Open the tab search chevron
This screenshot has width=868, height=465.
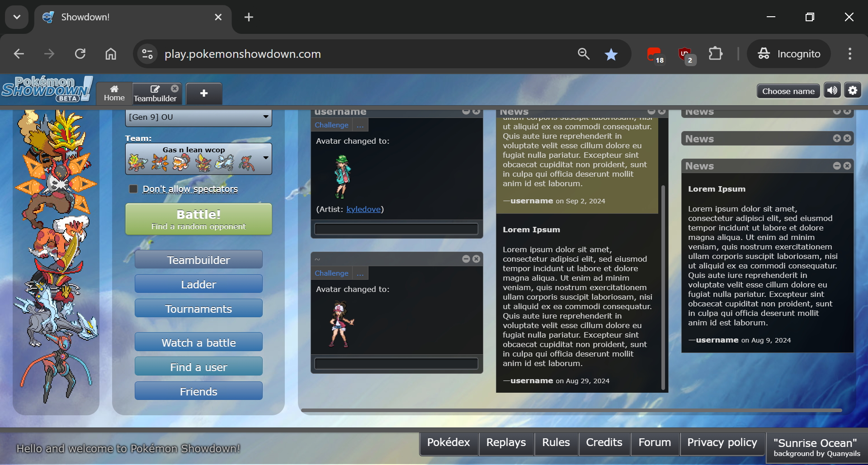click(17, 17)
